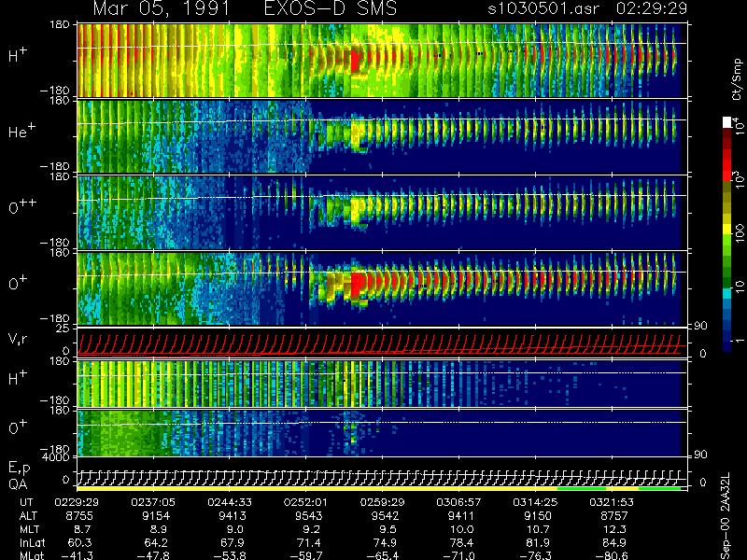Click the UT value '0259:29'
The height and width of the screenshot is (560, 747).
[382, 502]
